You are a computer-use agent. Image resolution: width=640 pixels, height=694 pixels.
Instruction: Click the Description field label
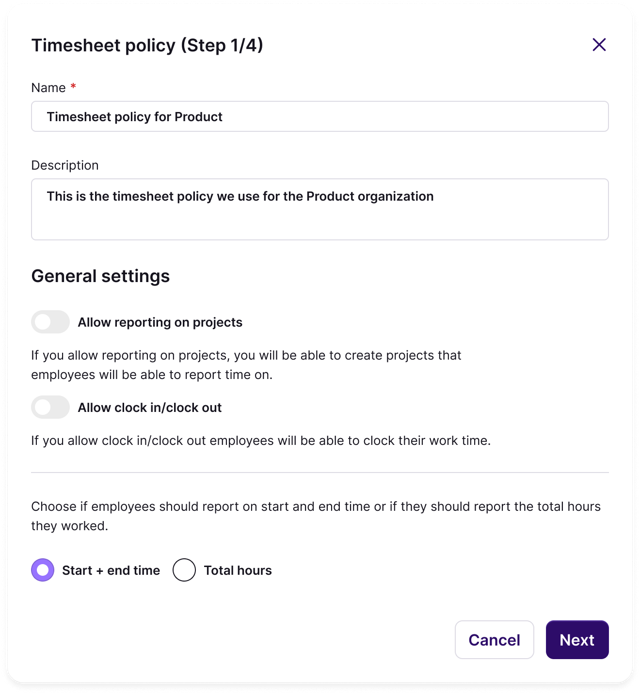click(x=65, y=165)
